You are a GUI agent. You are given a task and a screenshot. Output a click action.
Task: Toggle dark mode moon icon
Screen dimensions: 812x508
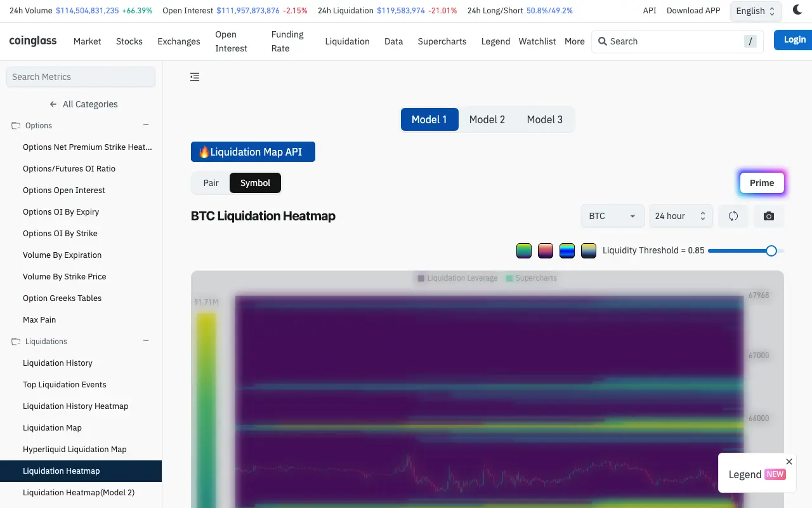pos(797,10)
